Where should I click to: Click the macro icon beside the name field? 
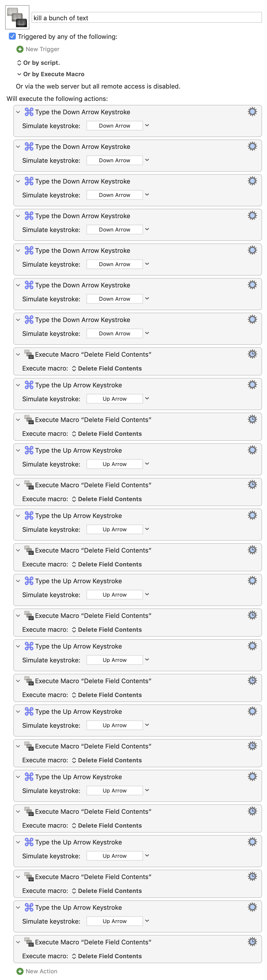click(17, 17)
